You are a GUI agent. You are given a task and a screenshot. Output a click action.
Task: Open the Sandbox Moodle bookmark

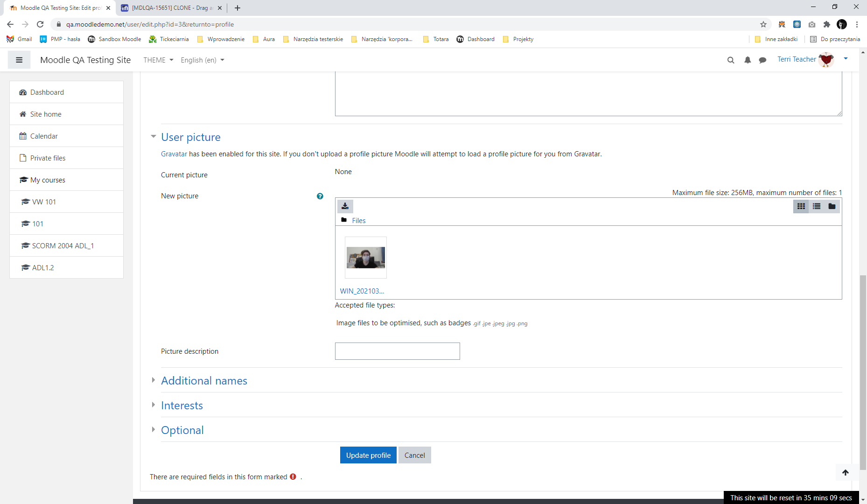(x=115, y=39)
